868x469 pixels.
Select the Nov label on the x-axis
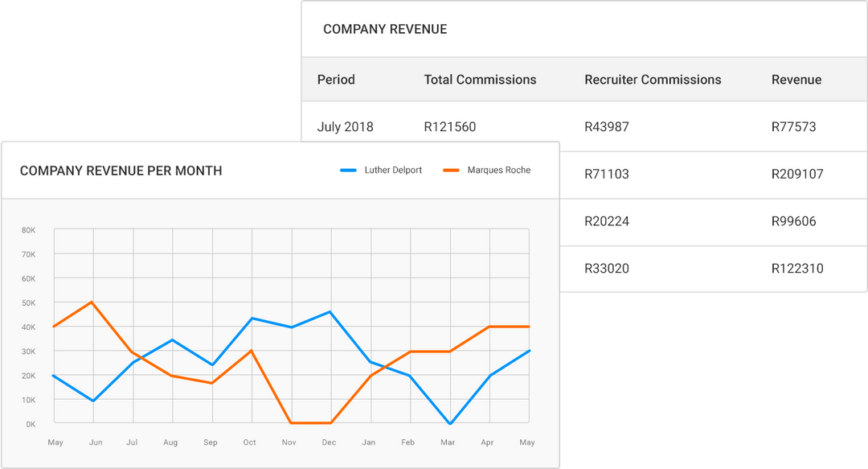[x=289, y=442]
